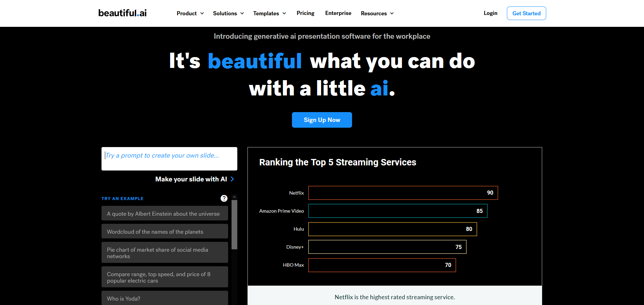Click the Netflix is the highest rated caption
The width and height of the screenshot is (644, 305).
click(x=394, y=297)
